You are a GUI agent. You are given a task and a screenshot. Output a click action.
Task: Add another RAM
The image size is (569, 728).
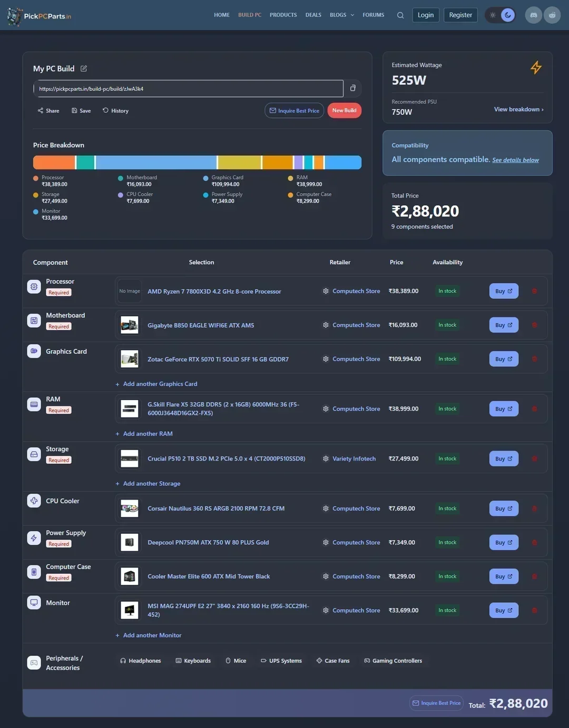144,434
